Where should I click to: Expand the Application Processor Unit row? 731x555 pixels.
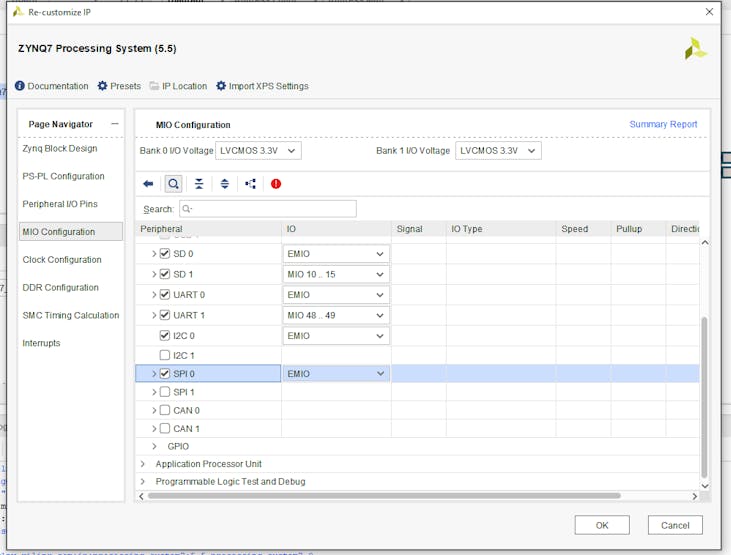(143, 464)
